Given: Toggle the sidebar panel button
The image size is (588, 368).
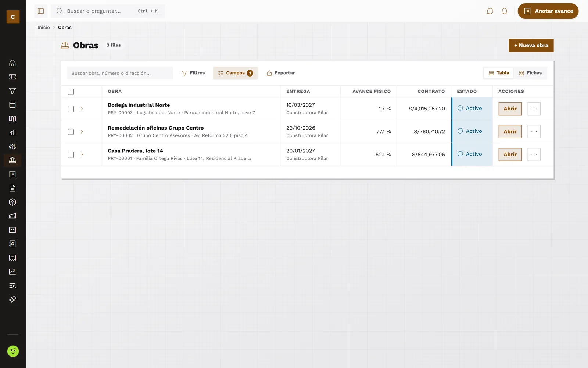Looking at the screenshot, I should 41,11.
